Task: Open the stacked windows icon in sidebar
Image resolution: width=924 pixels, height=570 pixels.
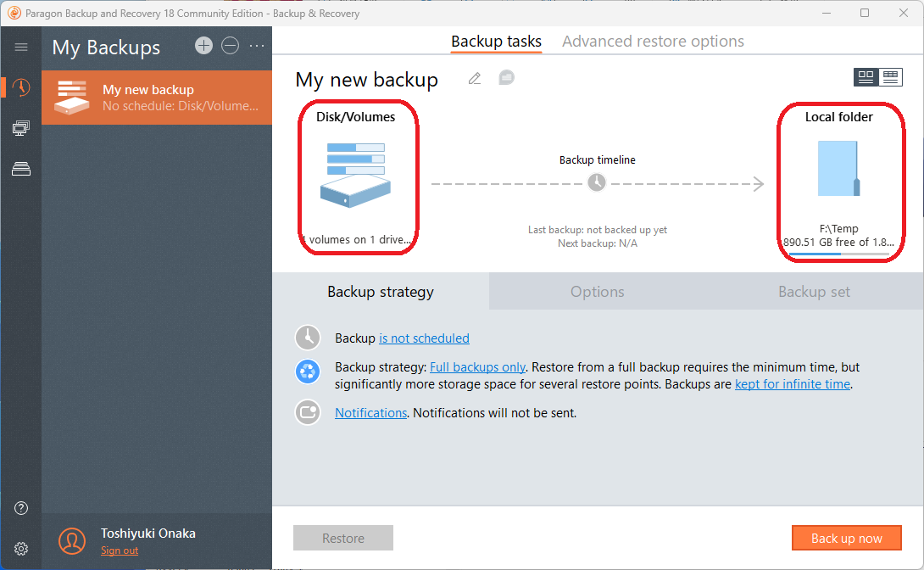Action: tap(21, 129)
